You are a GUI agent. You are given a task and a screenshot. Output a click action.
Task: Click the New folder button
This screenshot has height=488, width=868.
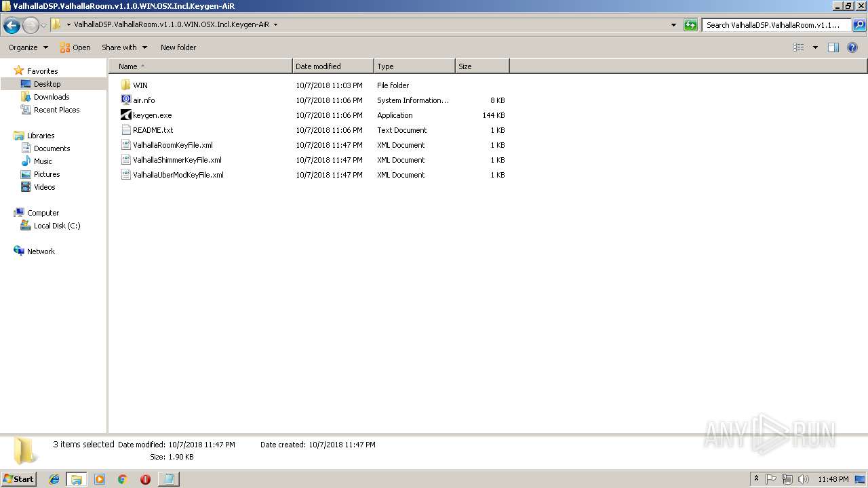coord(178,47)
